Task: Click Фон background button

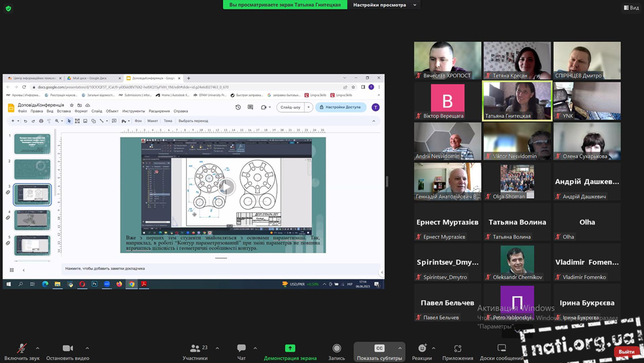Action: click(138, 121)
